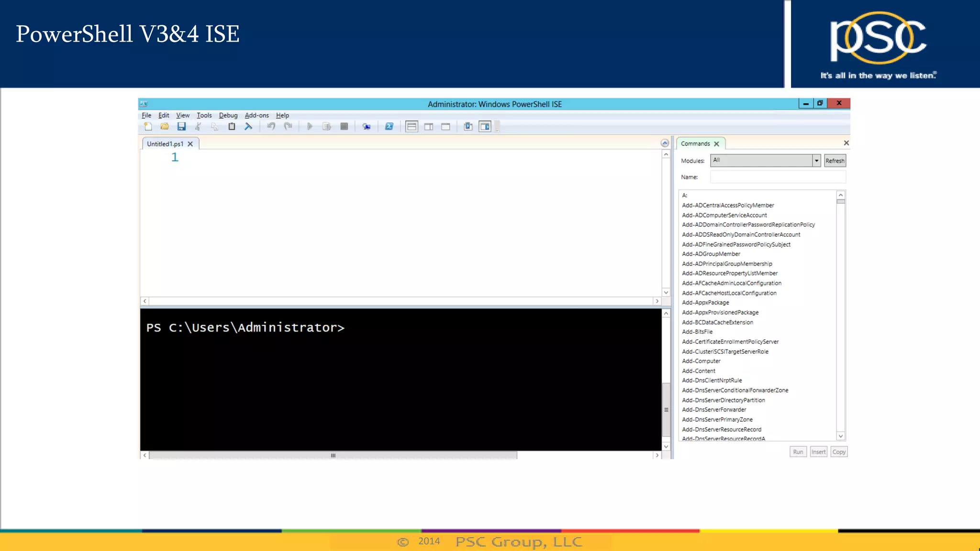Click the script pane horizontal scroll-right arrow

pyautogui.click(x=657, y=301)
